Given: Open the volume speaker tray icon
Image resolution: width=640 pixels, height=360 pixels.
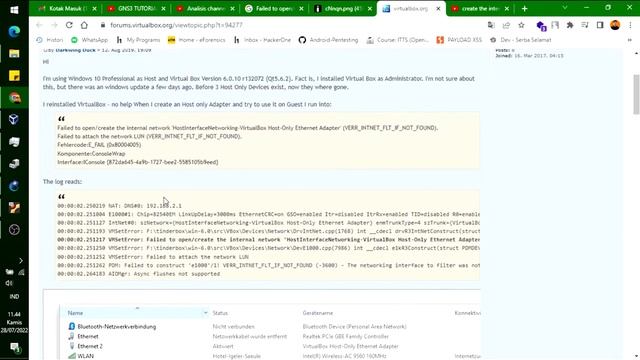Looking at the screenshot, I should (9, 283).
